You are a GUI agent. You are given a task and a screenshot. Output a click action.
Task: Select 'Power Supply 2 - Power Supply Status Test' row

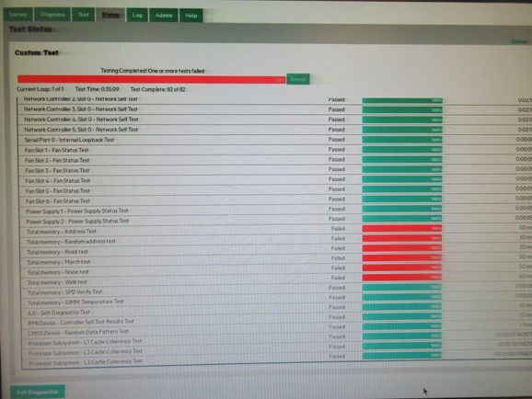coord(275,220)
